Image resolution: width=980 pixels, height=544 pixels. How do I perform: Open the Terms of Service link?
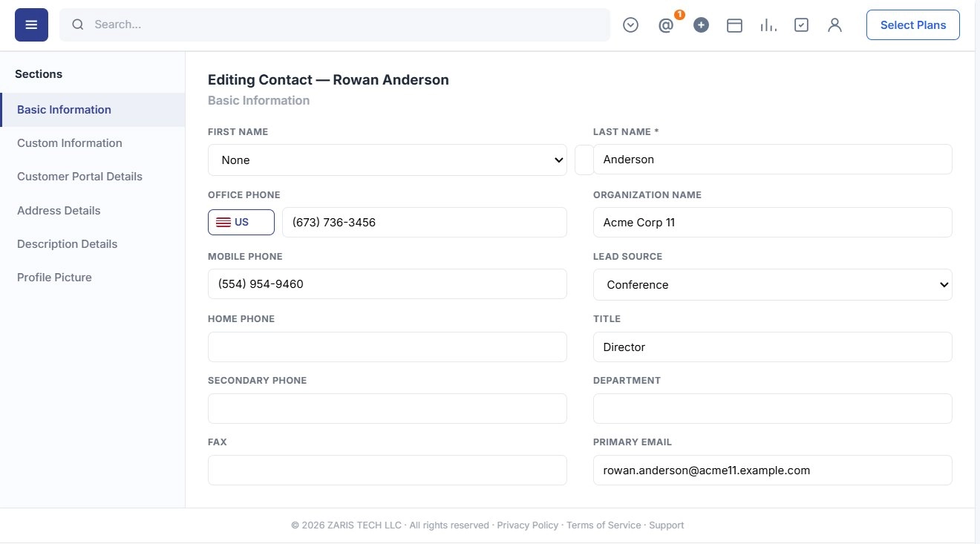point(604,525)
